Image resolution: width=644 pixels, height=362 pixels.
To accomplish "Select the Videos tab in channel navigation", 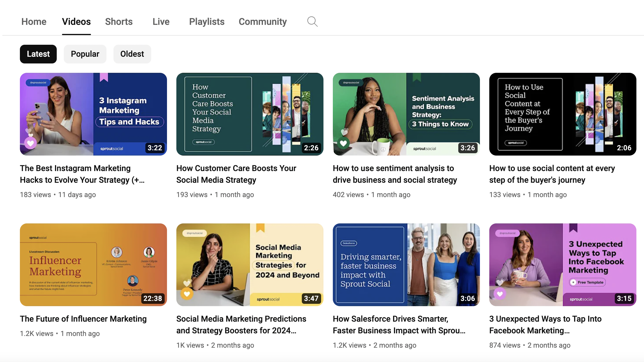I will (x=76, y=21).
